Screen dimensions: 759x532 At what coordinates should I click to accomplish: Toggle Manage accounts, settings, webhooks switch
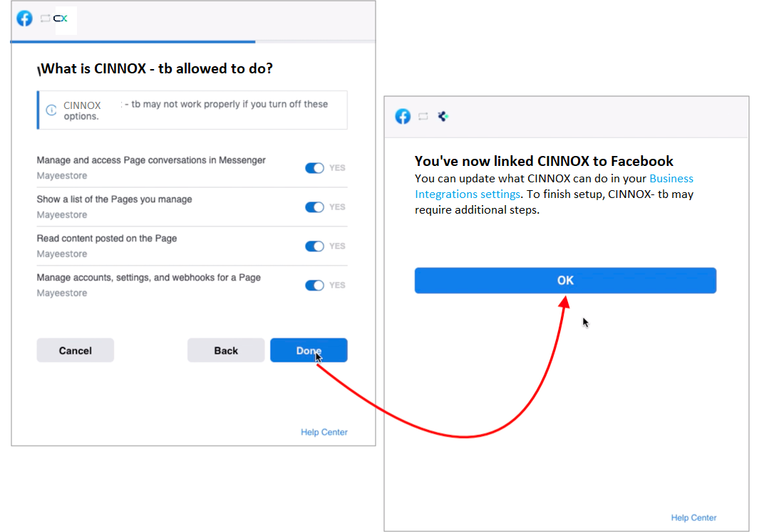[x=314, y=286]
